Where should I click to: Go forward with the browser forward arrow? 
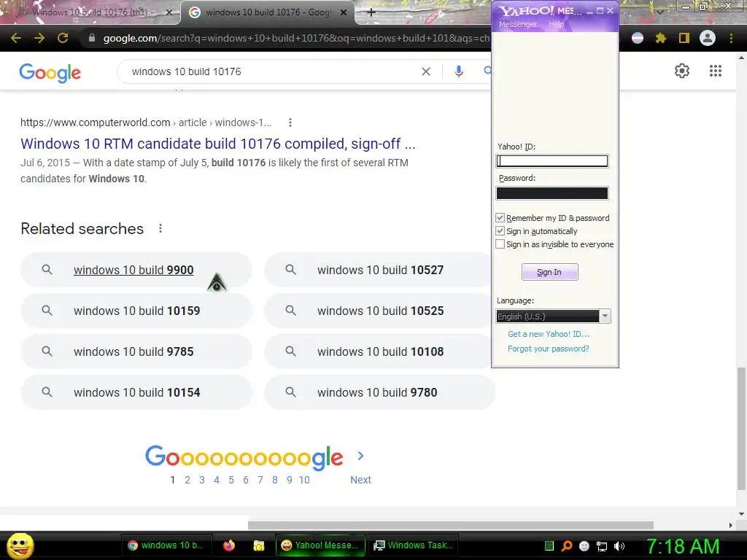coord(39,38)
